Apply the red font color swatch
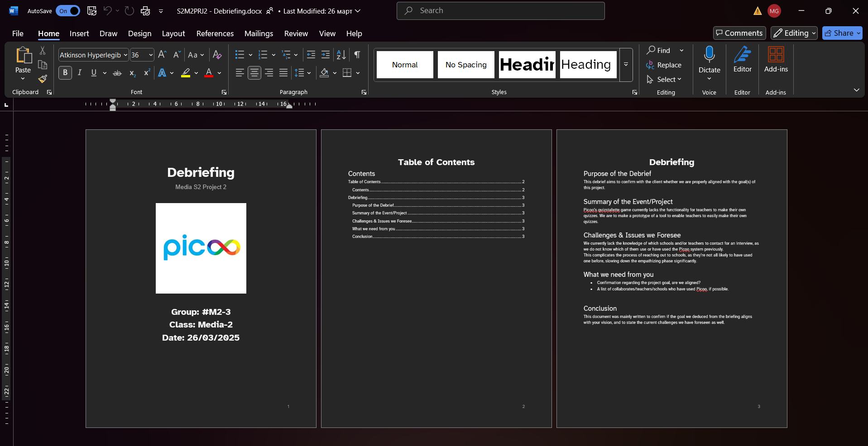868x446 pixels. pos(209,73)
